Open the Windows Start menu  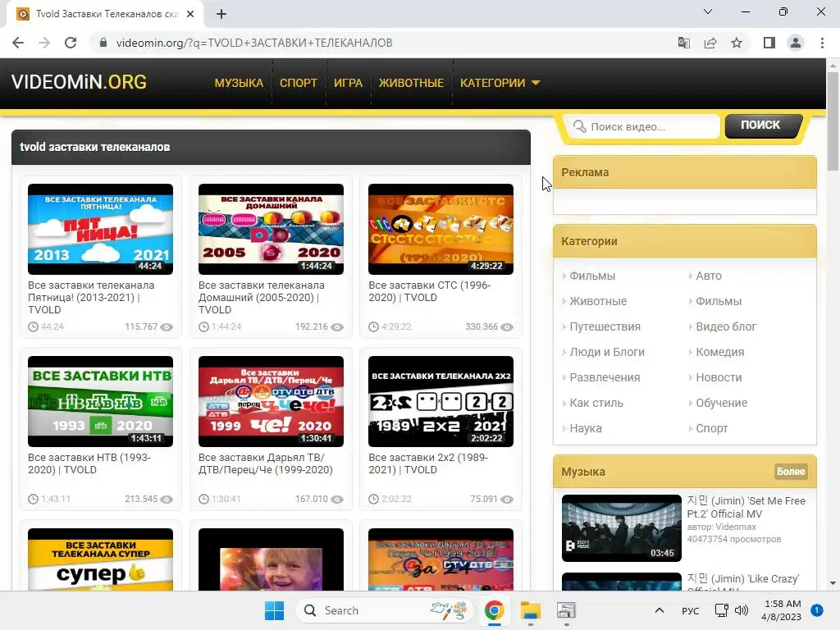click(274, 610)
